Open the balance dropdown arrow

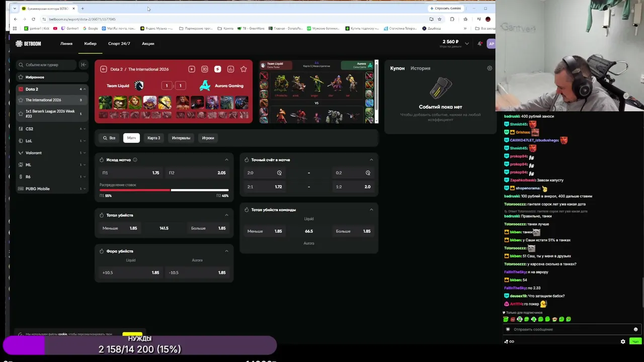467,44
